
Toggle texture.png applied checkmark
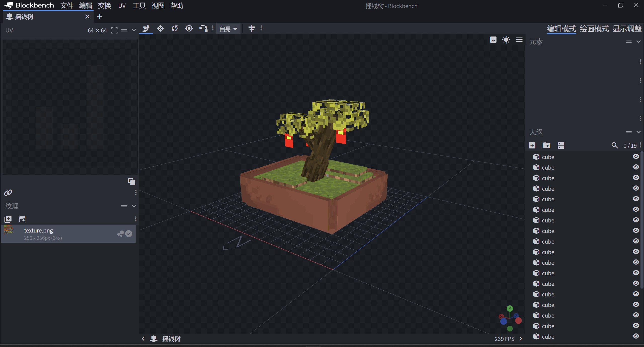tap(129, 234)
